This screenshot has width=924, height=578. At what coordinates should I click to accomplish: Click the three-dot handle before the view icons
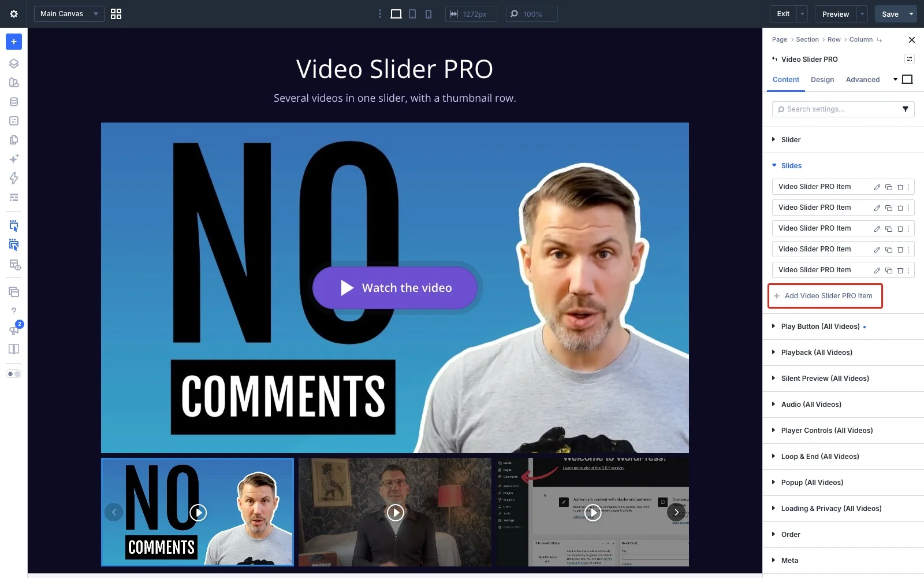379,14
